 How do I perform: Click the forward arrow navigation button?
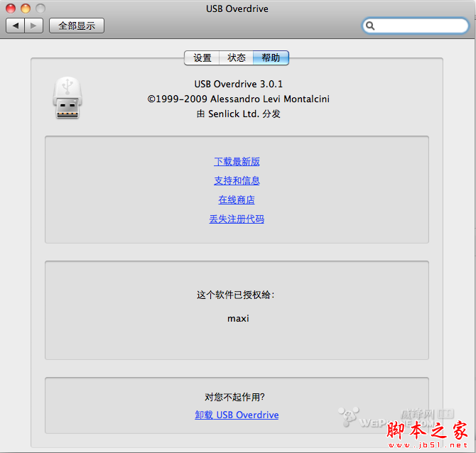click(x=33, y=26)
